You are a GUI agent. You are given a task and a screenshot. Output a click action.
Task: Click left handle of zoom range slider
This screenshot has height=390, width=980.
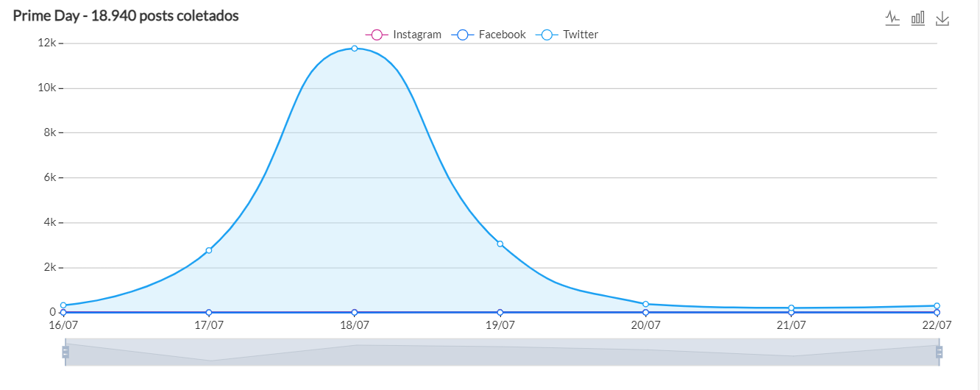[x=65, y=352]
